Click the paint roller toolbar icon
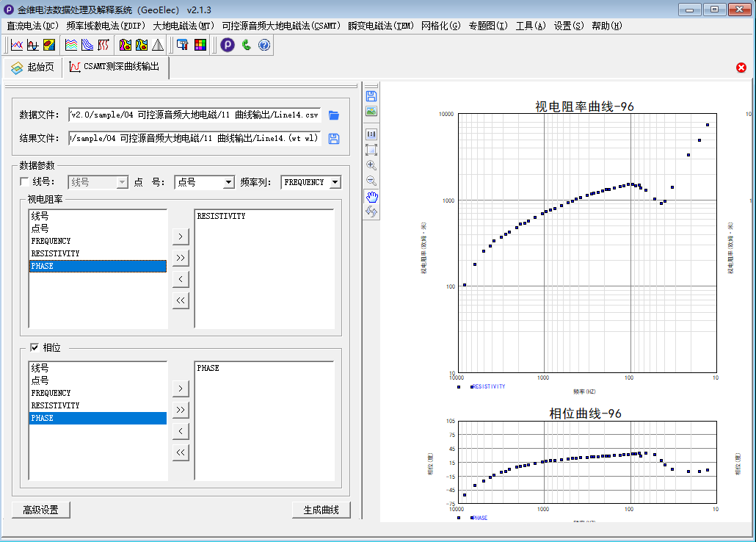This screenshot has width=756, height=542. click(182, 46)
